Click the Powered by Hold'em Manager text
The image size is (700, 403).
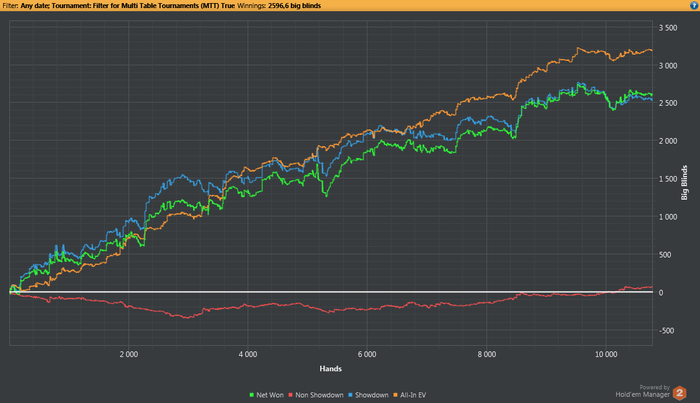pyautogui.click(x=643, y=391)
